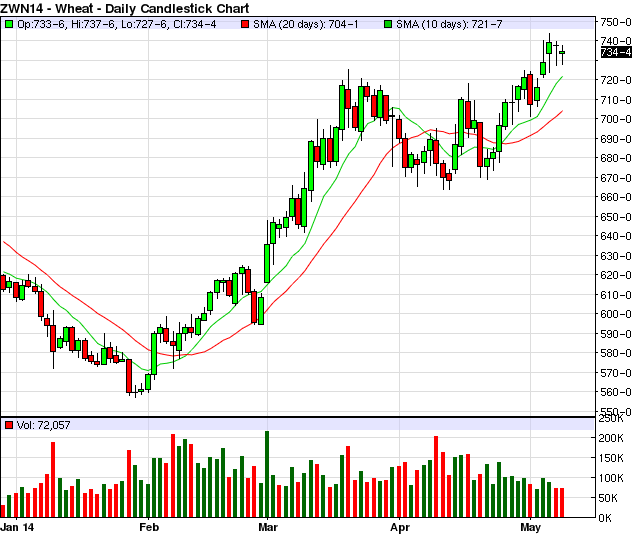The height and width of the screenshot is (536, 640).
Task: Click the Hi:737-6 high value
Action: click(93, 24)
